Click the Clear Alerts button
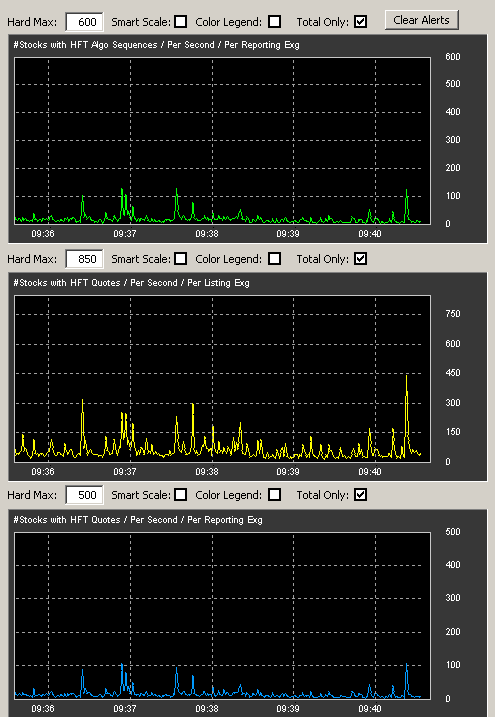This screenshot has width=495, height=717. click(x=421, y=20)
